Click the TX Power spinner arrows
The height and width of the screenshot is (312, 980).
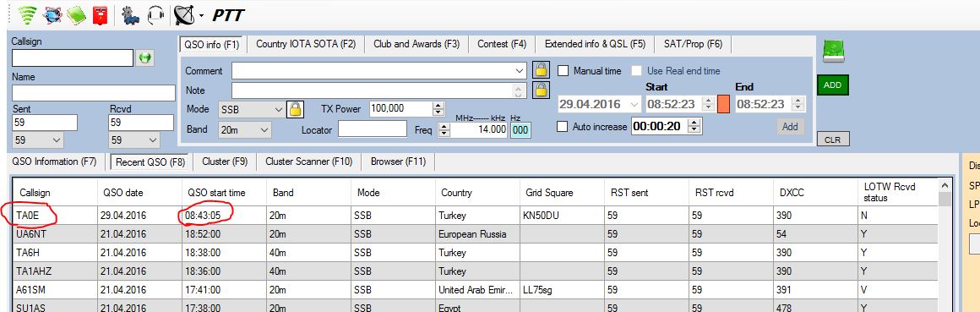(x=438, y=109)
